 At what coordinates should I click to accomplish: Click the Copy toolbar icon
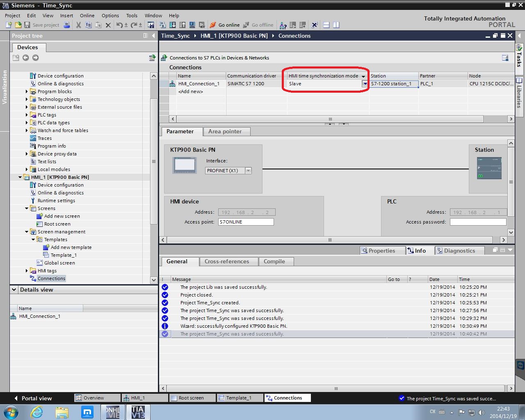[88, 25]
